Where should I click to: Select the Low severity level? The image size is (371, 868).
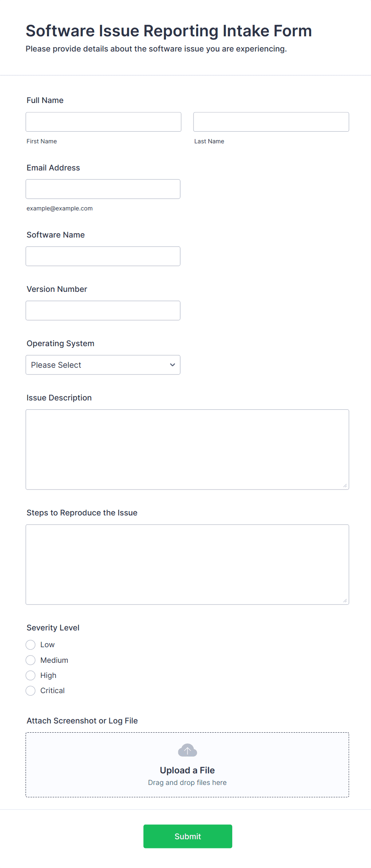(30, 644)
